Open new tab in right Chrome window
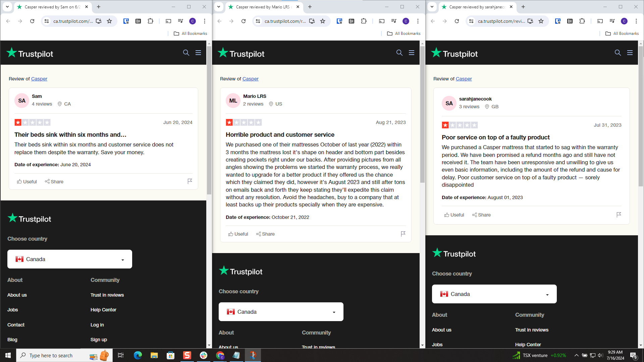This screenshot has width=644, height=362. tap(523, 7)
